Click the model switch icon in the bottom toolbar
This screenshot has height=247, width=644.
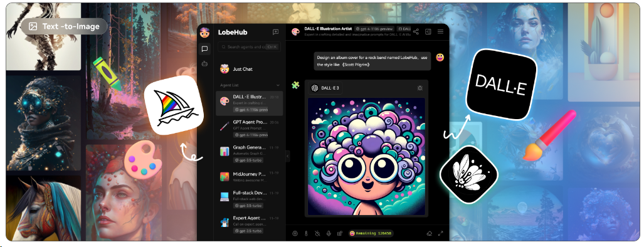[x=295, y=233]
